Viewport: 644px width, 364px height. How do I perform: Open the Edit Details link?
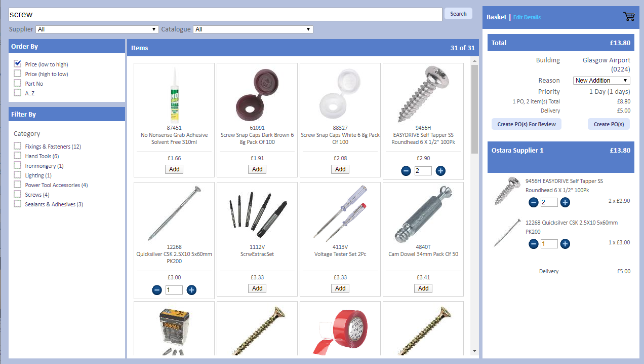527,17
